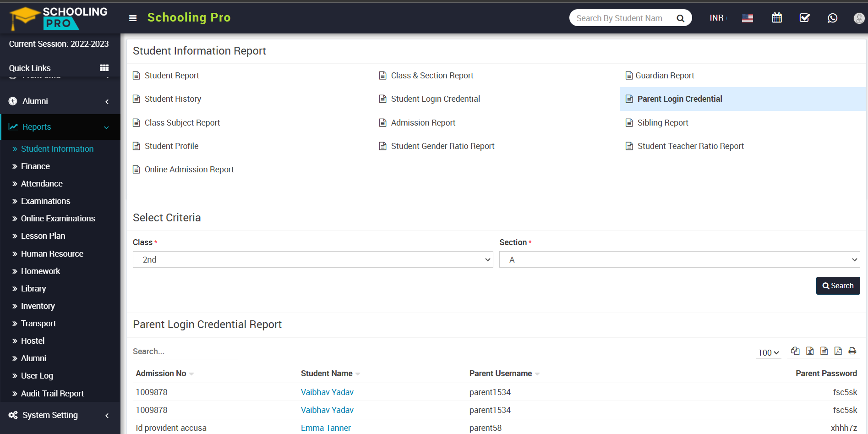Export report as PDF file
The width and height of the screenshot is (868, 434).
pos(838,351)
